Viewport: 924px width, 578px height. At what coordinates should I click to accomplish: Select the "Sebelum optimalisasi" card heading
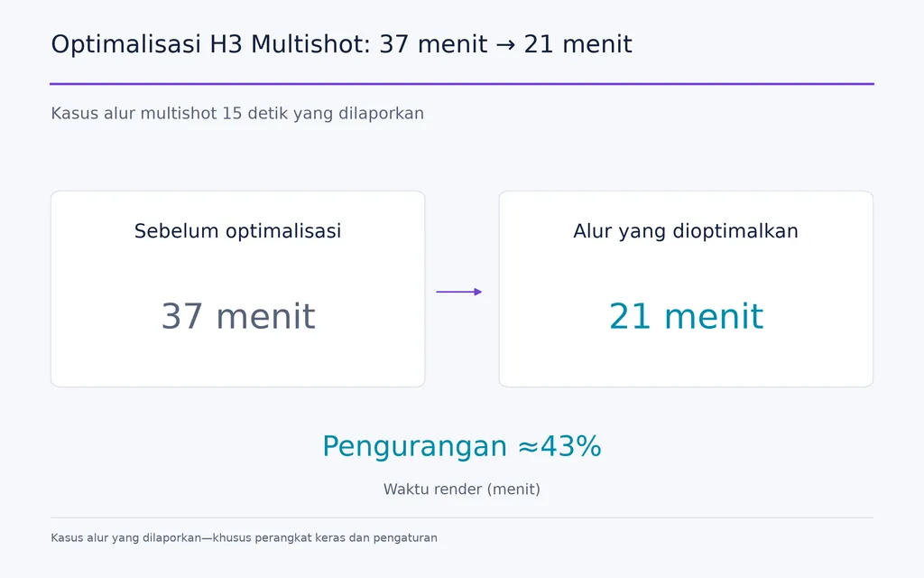(x=237, y=230)
